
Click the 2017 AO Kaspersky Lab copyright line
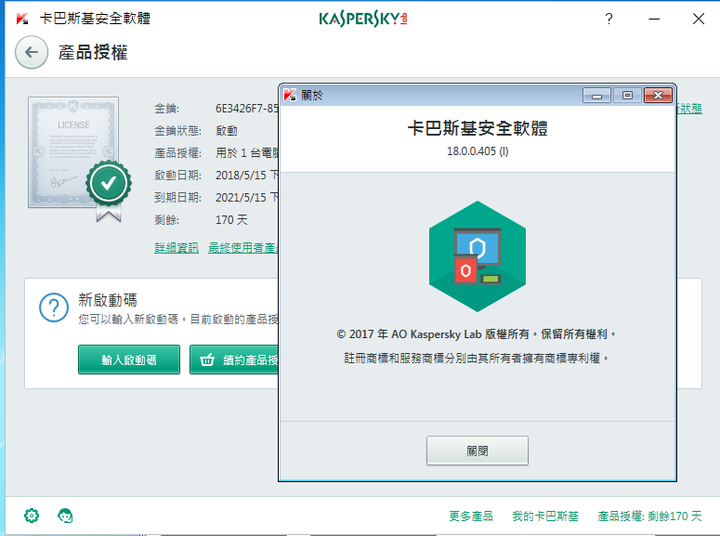pyautogui.click(x=476, y=334)
